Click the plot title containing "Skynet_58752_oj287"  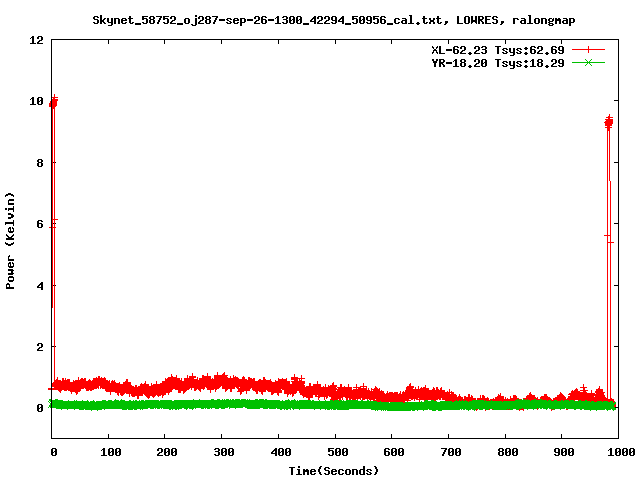click(x=333, y=20)
